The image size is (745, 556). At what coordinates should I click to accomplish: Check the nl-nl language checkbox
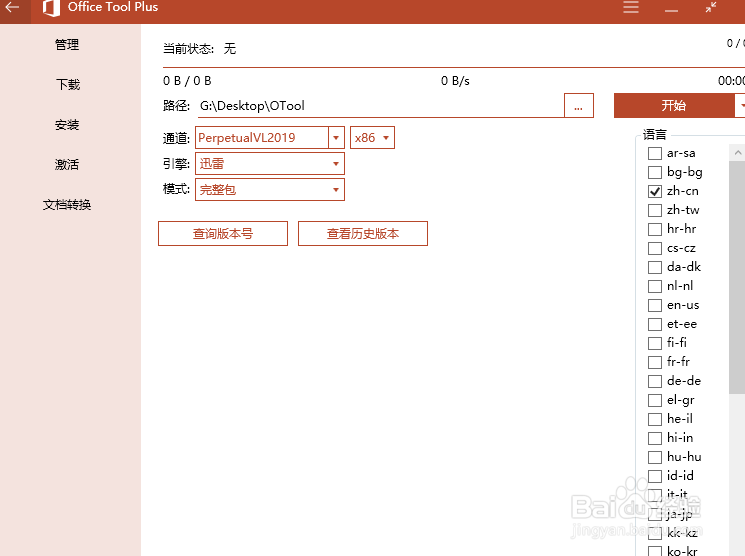tap(655, 286)
